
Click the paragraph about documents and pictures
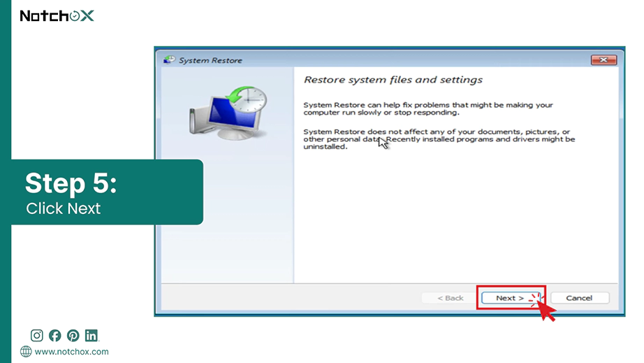439,139
